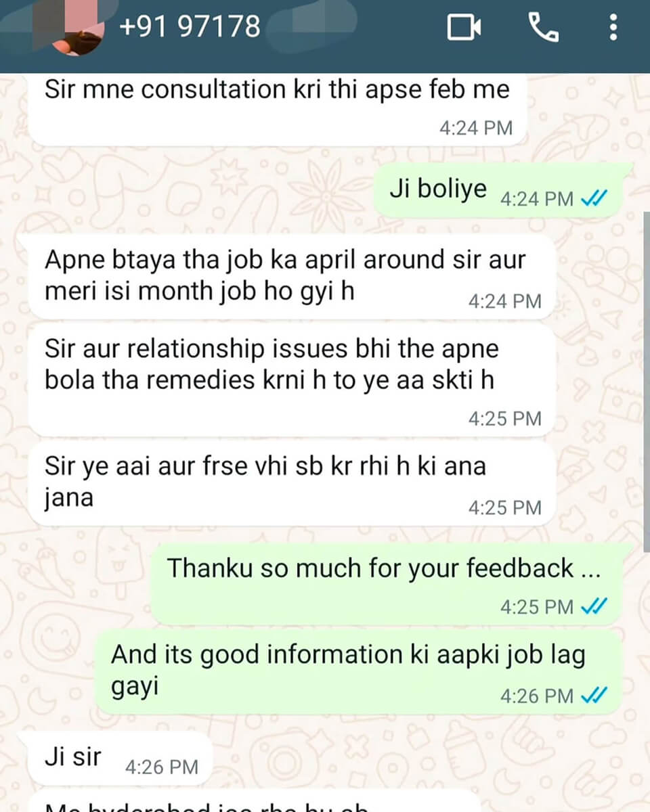Screen dimensions: 650x812
Task: Select the 'And its good information' message bubble
Action: point(357,673)
